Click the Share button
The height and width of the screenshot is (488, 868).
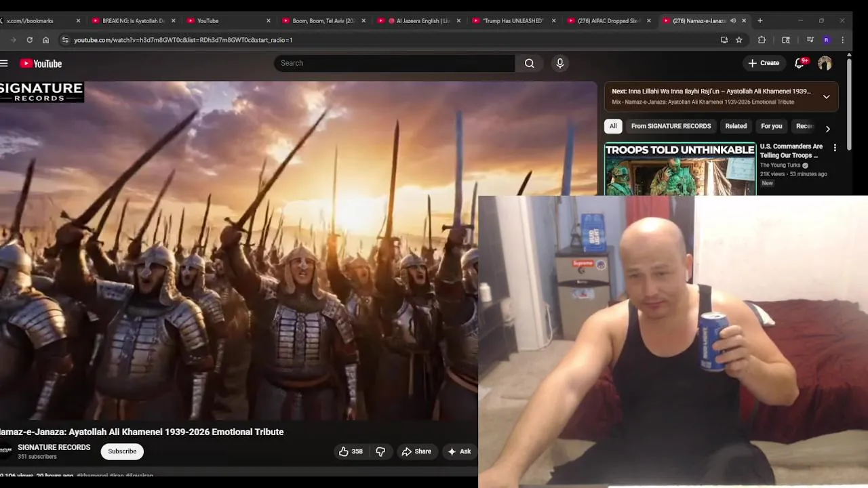click(416, 451)
